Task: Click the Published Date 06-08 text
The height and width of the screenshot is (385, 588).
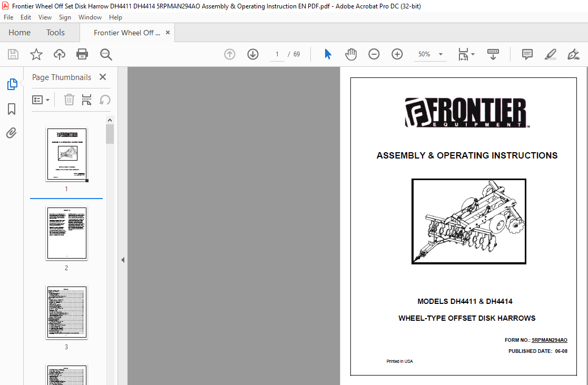Action: (x=538, y=351)
